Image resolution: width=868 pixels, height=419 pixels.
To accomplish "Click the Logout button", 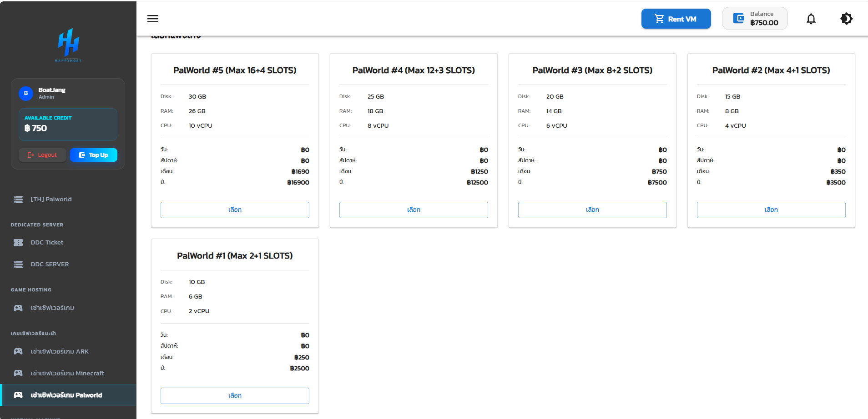I will click(x=42, y=155).
